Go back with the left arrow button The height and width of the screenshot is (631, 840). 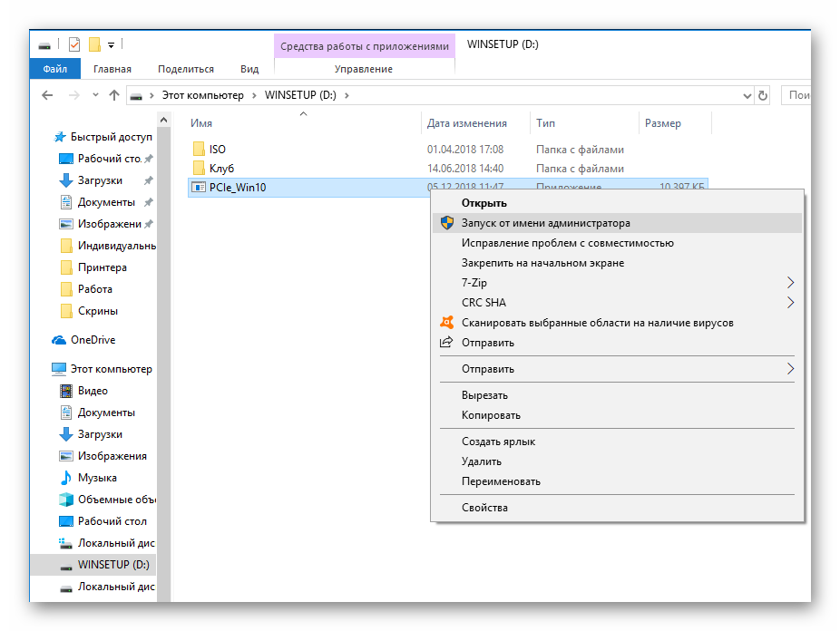tap(48, 95)
